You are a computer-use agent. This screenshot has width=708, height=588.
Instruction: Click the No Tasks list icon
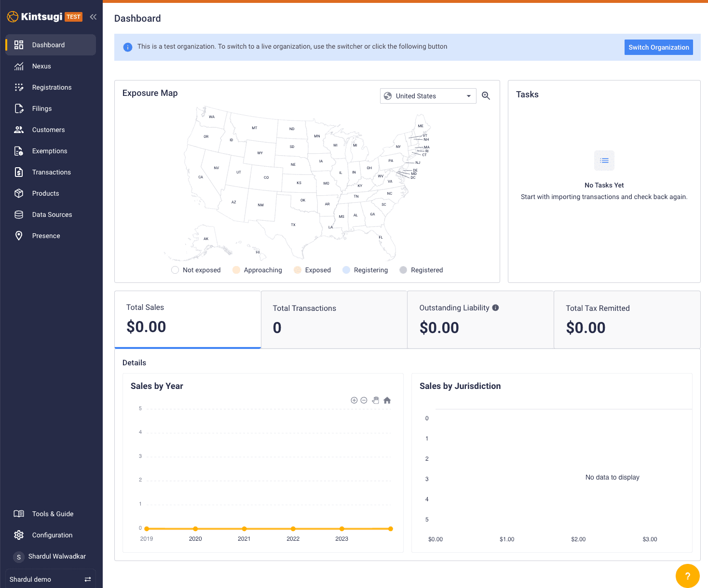point(604,160)
